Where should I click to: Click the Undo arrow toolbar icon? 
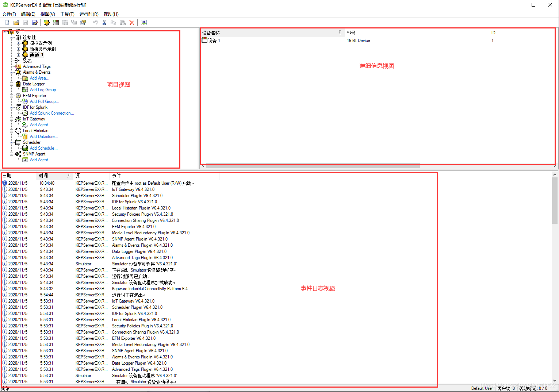95,23
